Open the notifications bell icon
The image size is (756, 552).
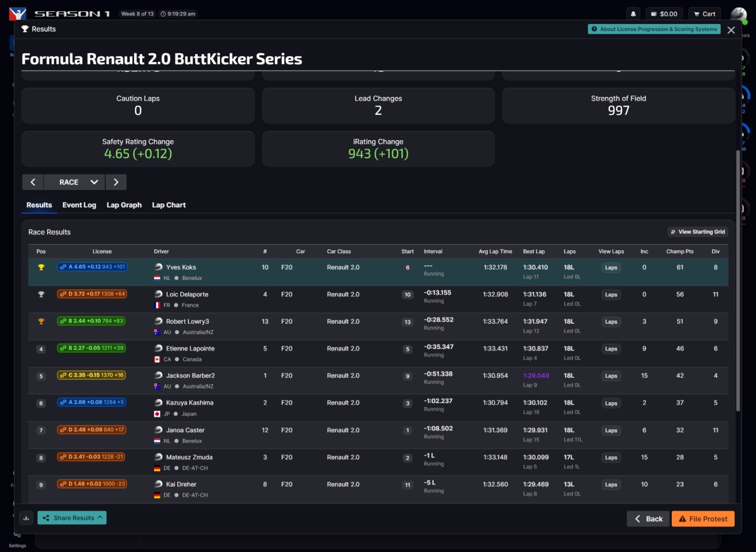tap(633, 14)
